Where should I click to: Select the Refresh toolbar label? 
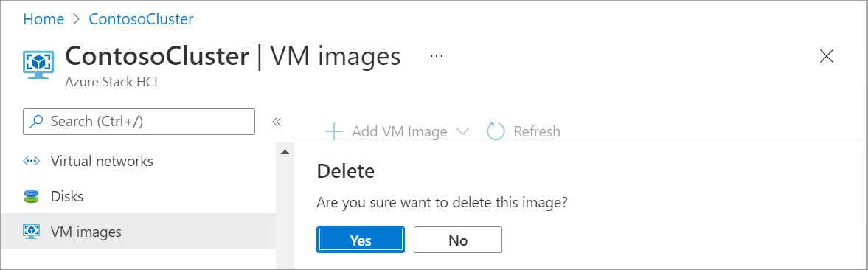click(537, 131)
